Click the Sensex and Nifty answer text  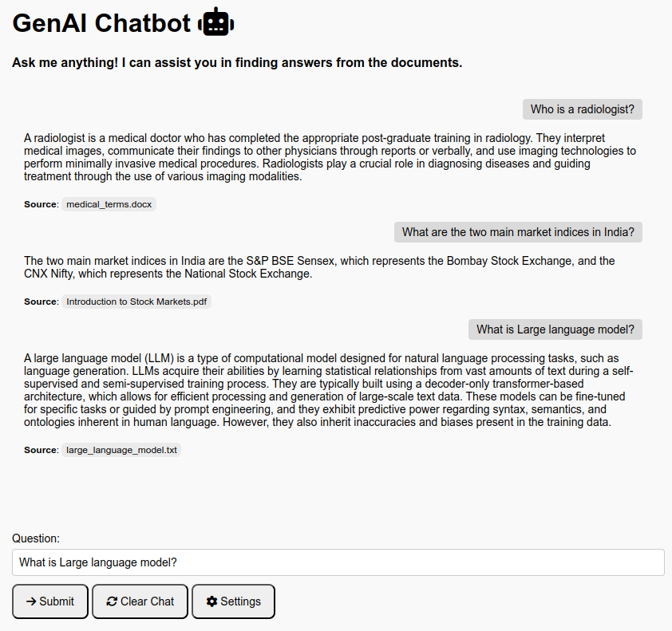point(319,266)
